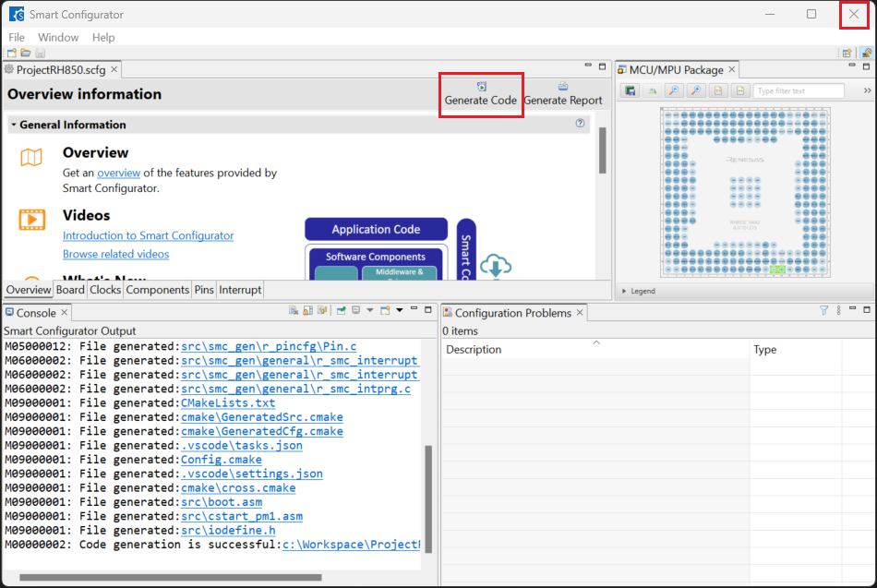
Task: Click the Configuration Problems filter funnel icon
Action: 823,310
